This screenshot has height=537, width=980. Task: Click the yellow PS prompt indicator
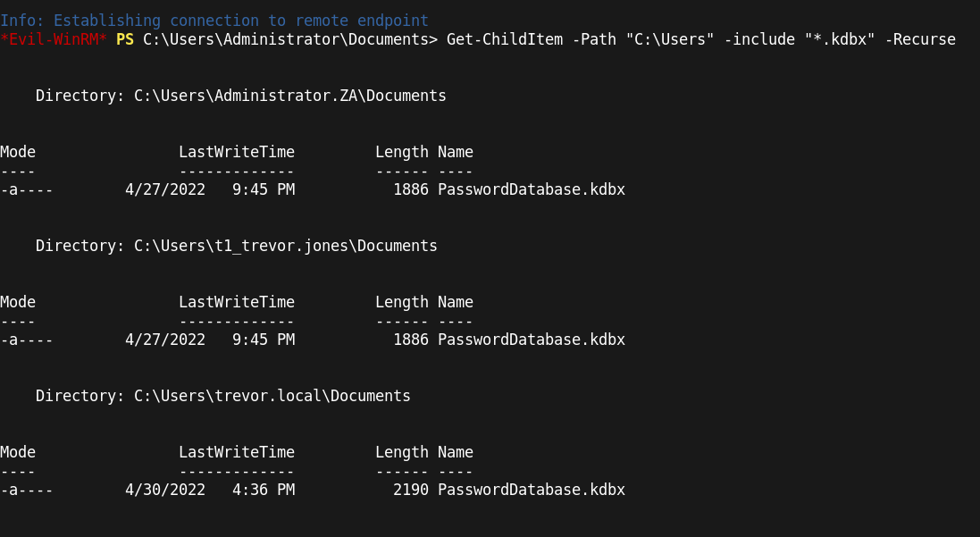coord(124,40)
